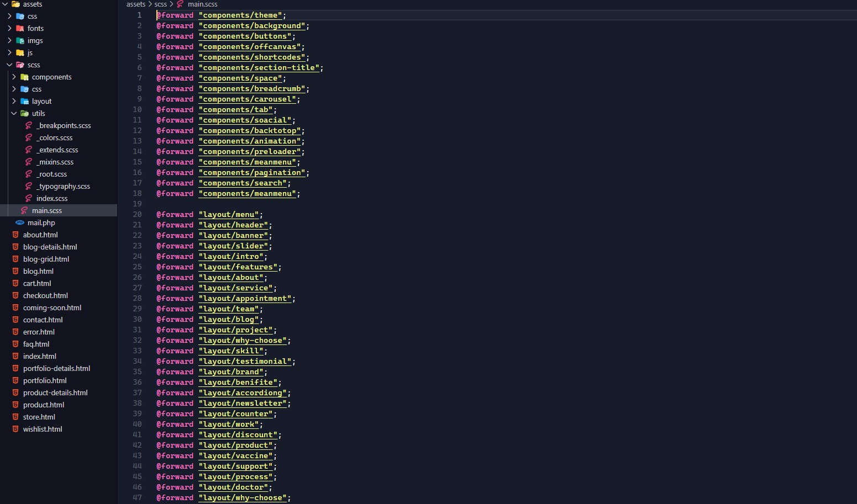
Task: Click the fonts folder icon
Action: (20, 29)
